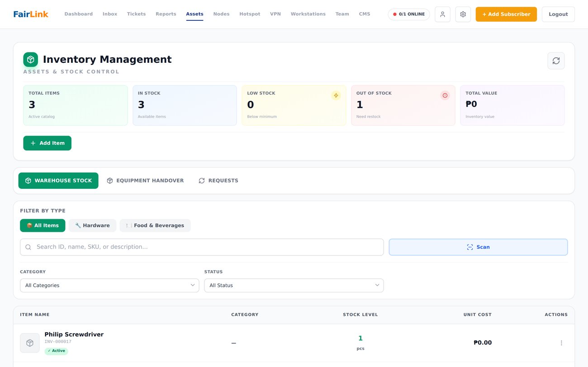
Task: Click the UNIT COST column header
Action: click(478, 315)
